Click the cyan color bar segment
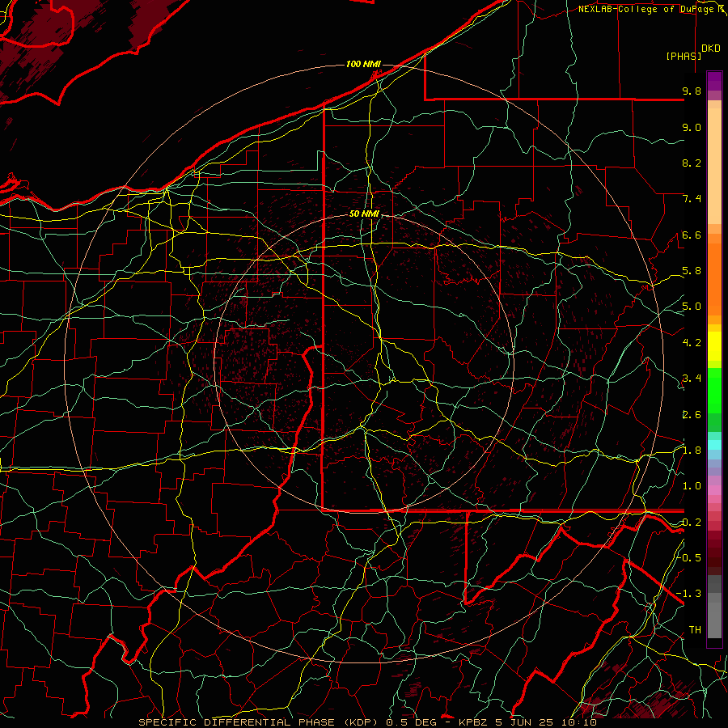 point(714,444)
